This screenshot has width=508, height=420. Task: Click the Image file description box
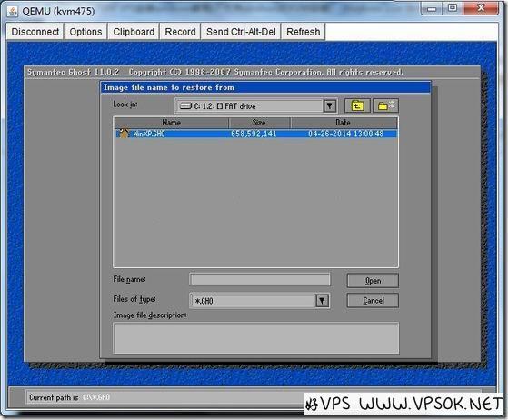coord(256,338)
